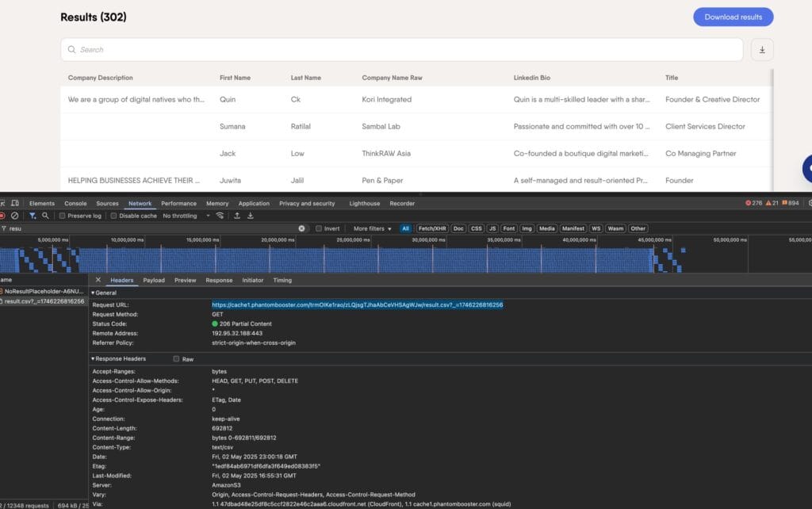
Task: Open the highlighted Request URL link
Action: 357,304
